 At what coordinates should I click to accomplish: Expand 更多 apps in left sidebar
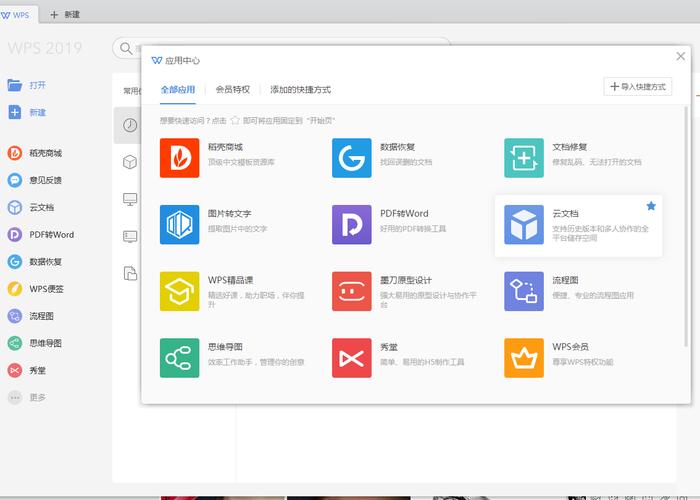coord(27,397)
